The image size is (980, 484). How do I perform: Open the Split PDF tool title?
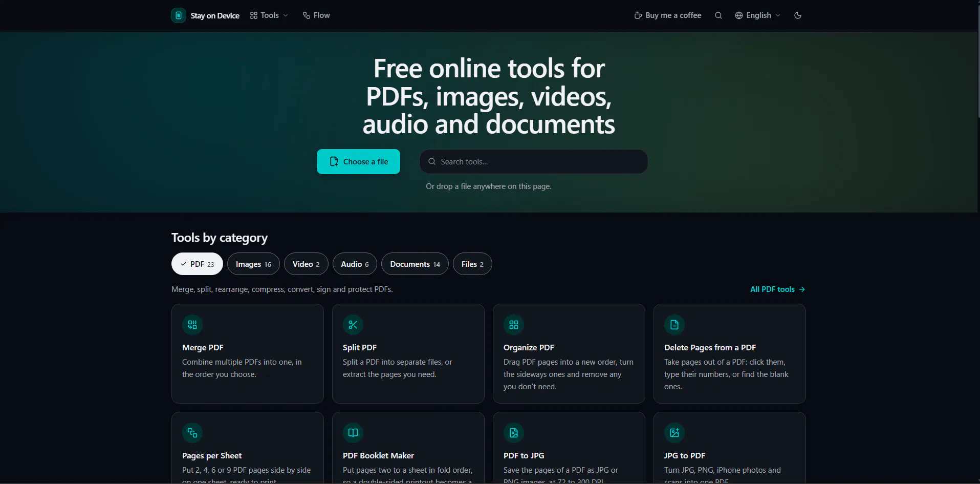click(360, 347)
